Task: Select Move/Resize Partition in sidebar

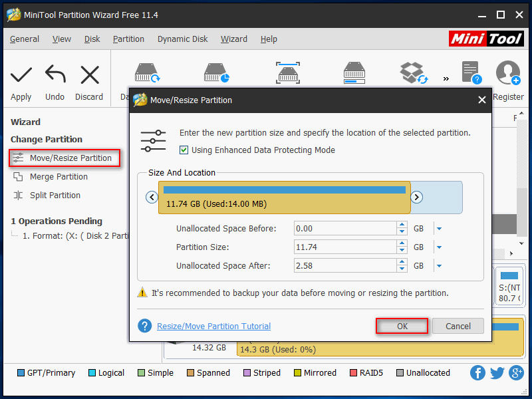Action: point(65,158)
